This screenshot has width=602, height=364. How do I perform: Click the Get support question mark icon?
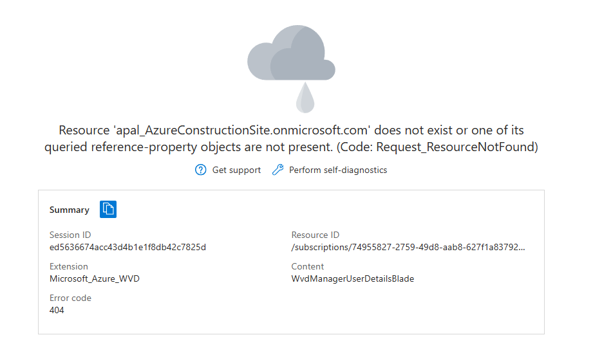coord(201,170)
